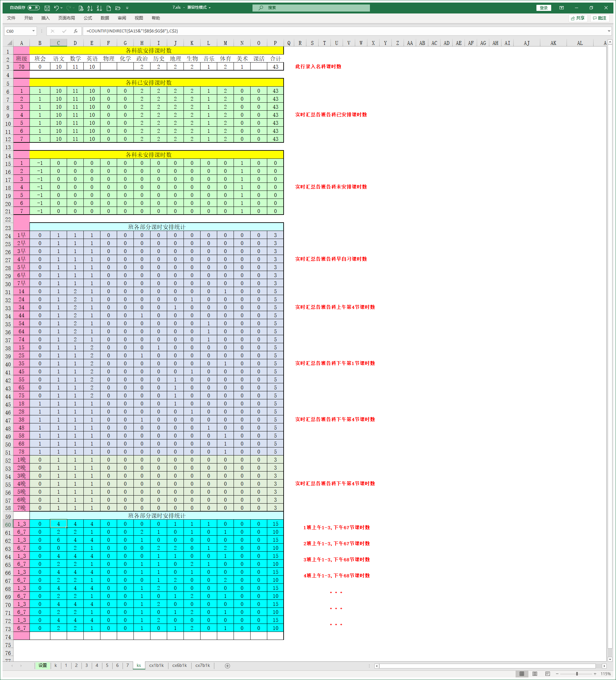Switch to the cx1b1k sheet tab
The height and width of the screenshot is (680, 616).
click(156, 666)
